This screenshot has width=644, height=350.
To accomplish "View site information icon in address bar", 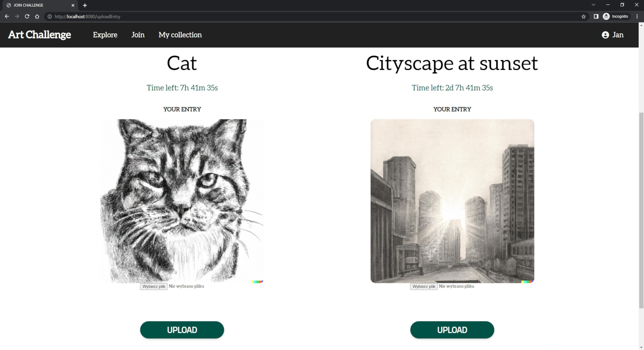I will 50,16.
